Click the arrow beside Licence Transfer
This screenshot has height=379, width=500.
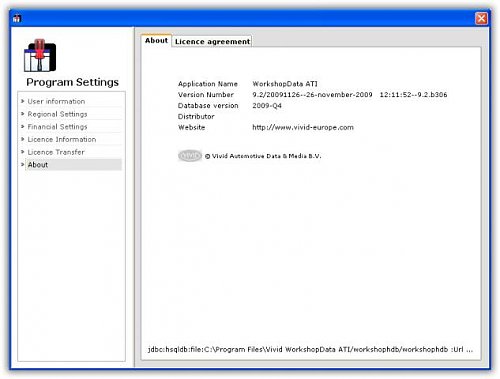tap(23, 152)
